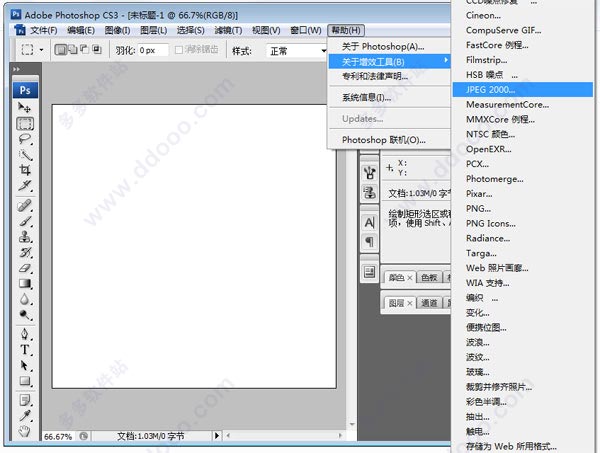Select the Pen tool

(25, 334)
